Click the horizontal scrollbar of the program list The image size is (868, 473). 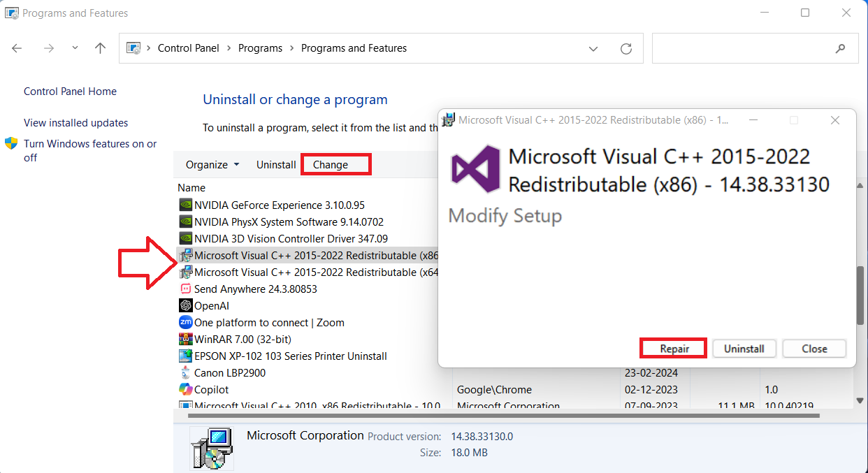503,415
